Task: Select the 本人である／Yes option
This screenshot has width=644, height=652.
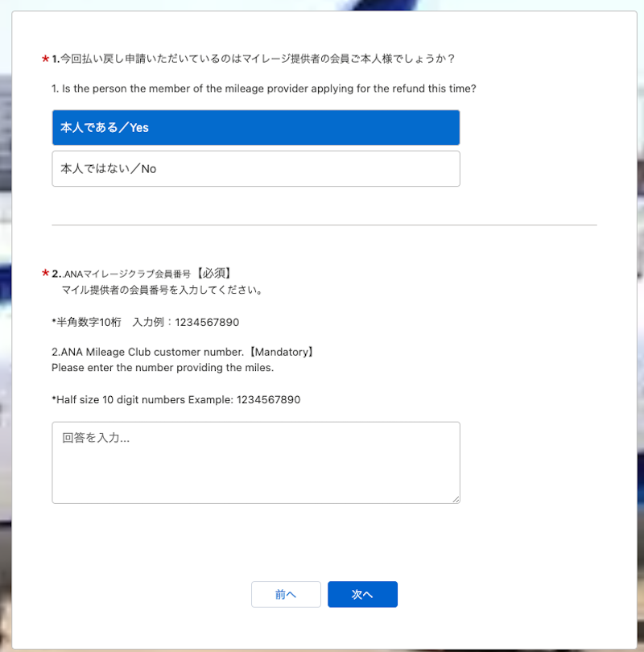Action: click(256, 128)
